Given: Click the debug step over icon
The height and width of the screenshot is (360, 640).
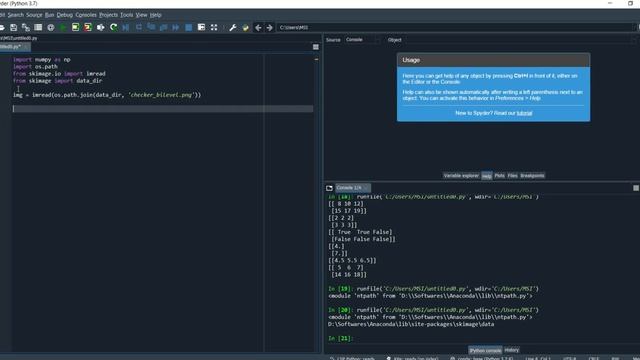Looking at the screenshot, I should click(139, 27).
